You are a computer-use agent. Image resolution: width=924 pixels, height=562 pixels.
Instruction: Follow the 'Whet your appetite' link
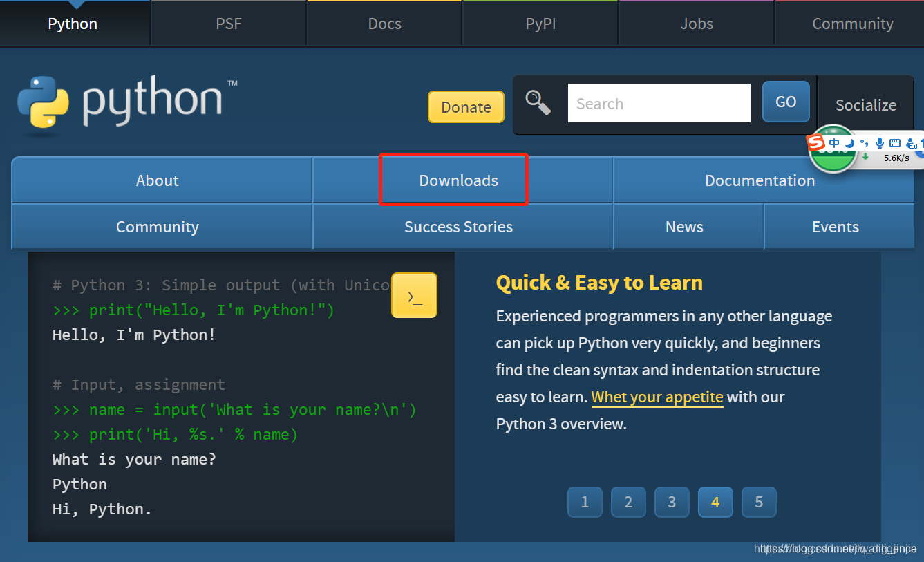click(x=657, y=397)
